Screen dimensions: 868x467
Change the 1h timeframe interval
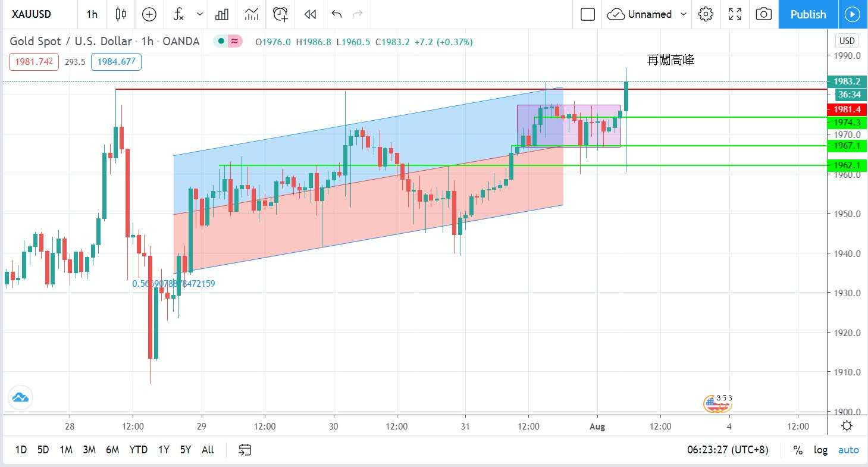(x=92, y=14)
